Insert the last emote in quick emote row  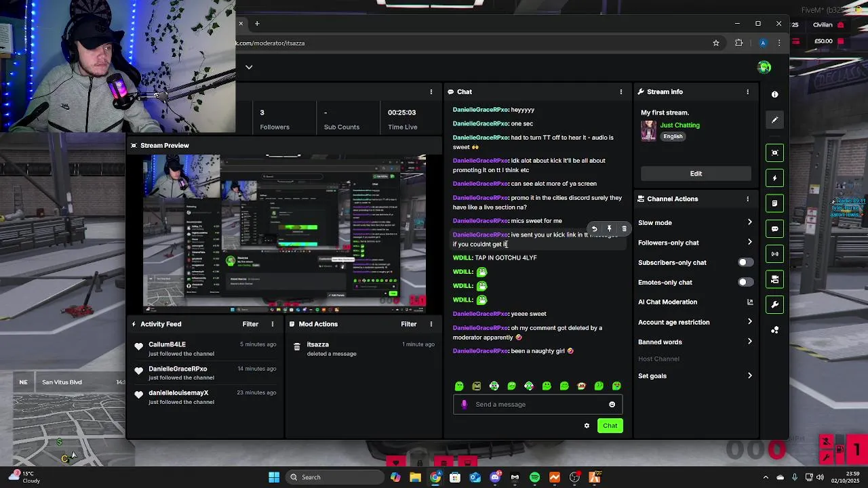616,386
